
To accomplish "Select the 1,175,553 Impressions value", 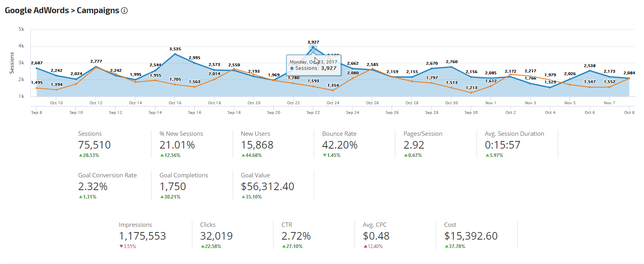I will click(x=142, y=236).
